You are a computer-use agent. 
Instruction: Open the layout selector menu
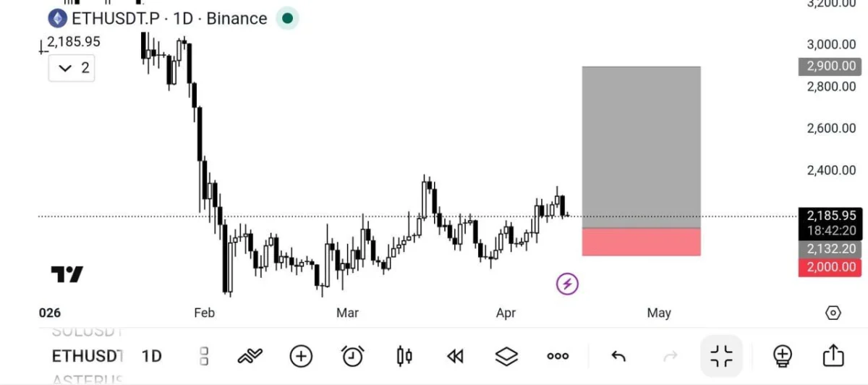coord(204,356)
